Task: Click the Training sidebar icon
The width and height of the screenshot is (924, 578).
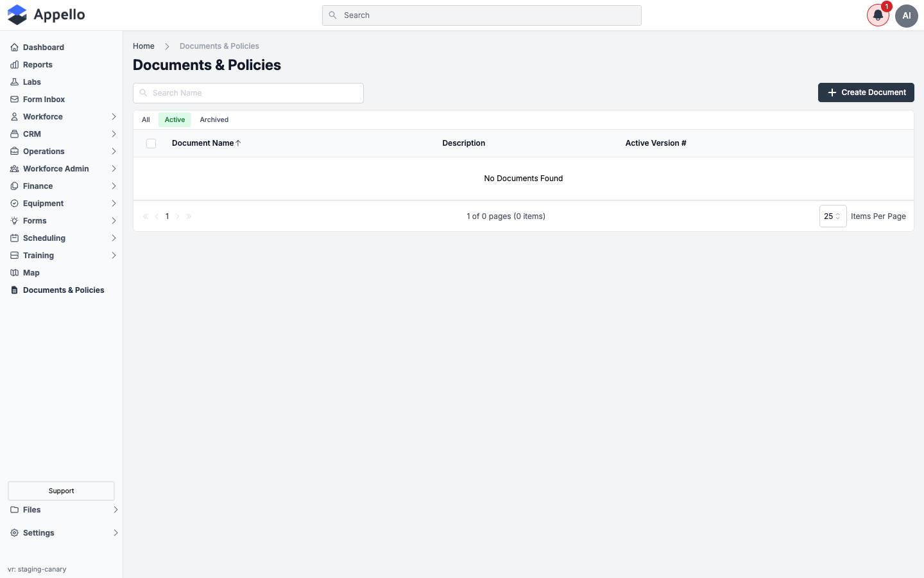Action: [x=14, y=256]
